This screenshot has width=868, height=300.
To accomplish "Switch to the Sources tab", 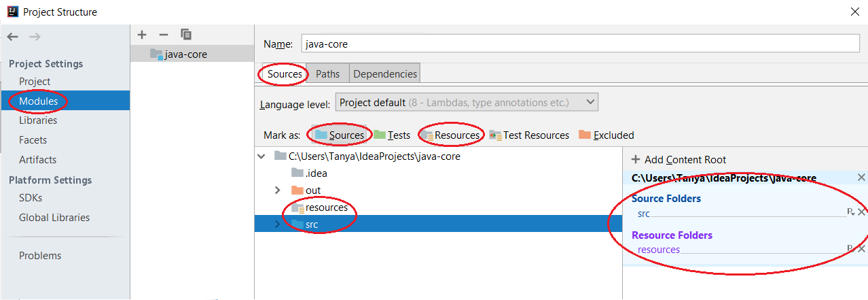I will click(285, 73).
